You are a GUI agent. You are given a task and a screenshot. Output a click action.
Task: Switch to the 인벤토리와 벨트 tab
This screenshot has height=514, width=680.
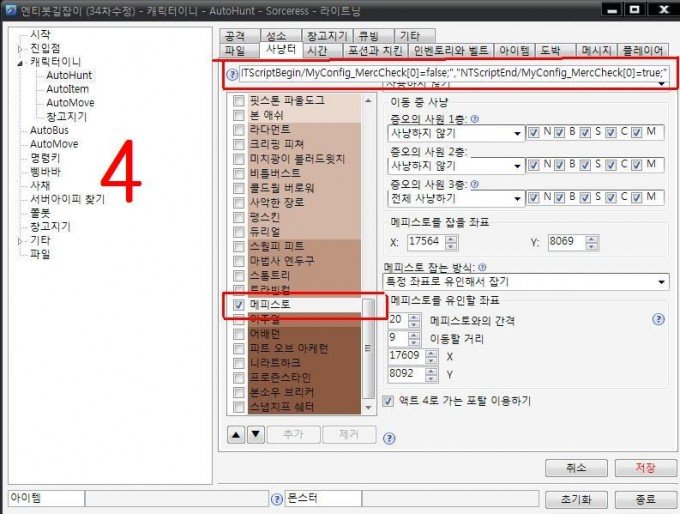[451, 51]
